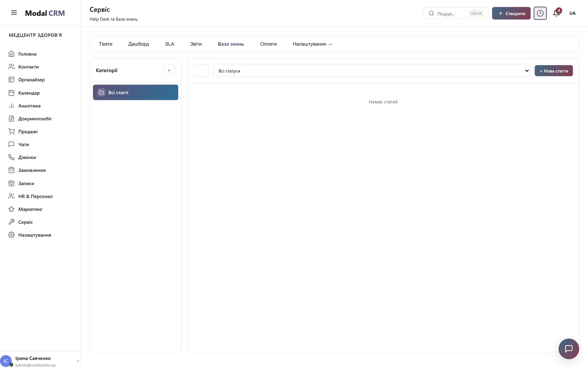
Task: Click the Аналітика bar chart icon
Action: (x=11, y=106)
